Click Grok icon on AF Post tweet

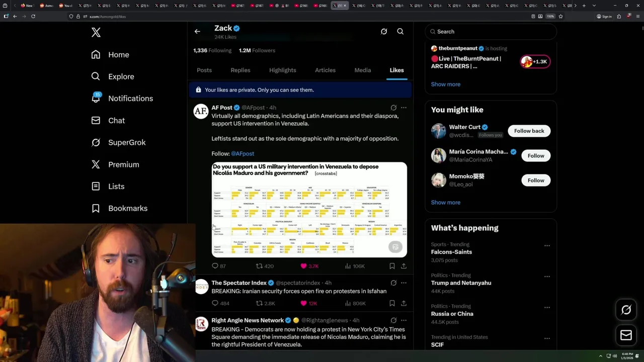(393, 108)
